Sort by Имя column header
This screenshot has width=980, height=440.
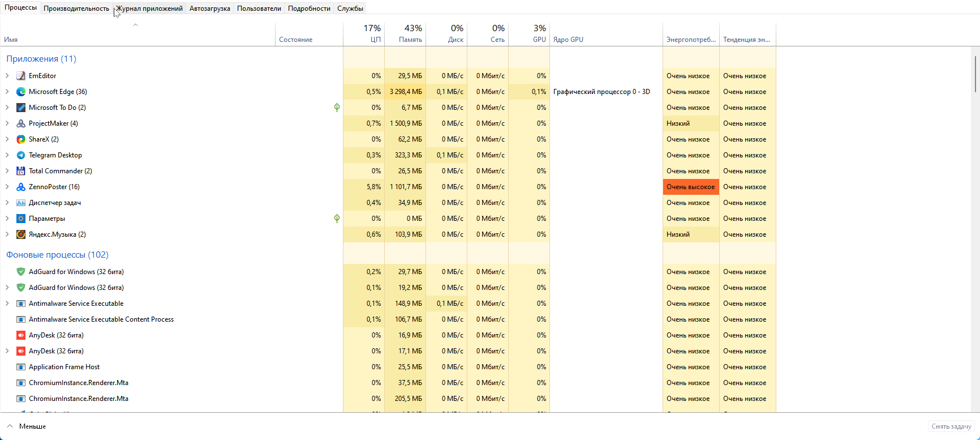[138, 34]
